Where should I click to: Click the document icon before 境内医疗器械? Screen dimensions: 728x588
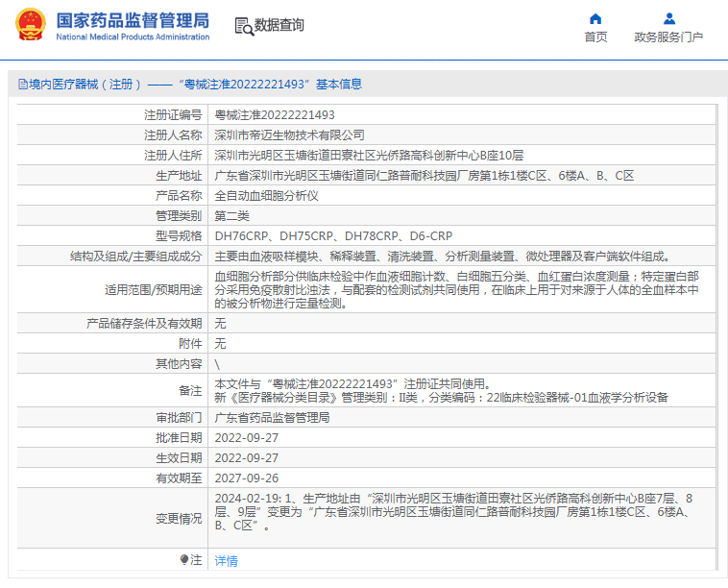(x=23, y=84)
